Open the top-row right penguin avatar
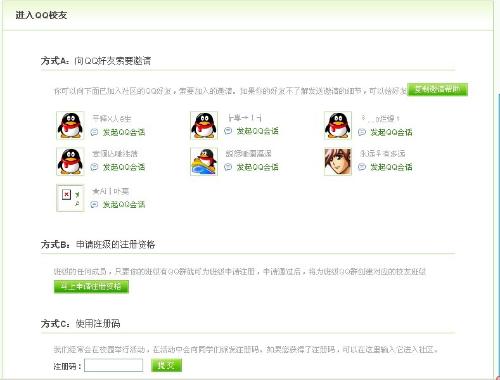Image resolution: width=500 pixels, height=380 pixels. pos(338,125)
